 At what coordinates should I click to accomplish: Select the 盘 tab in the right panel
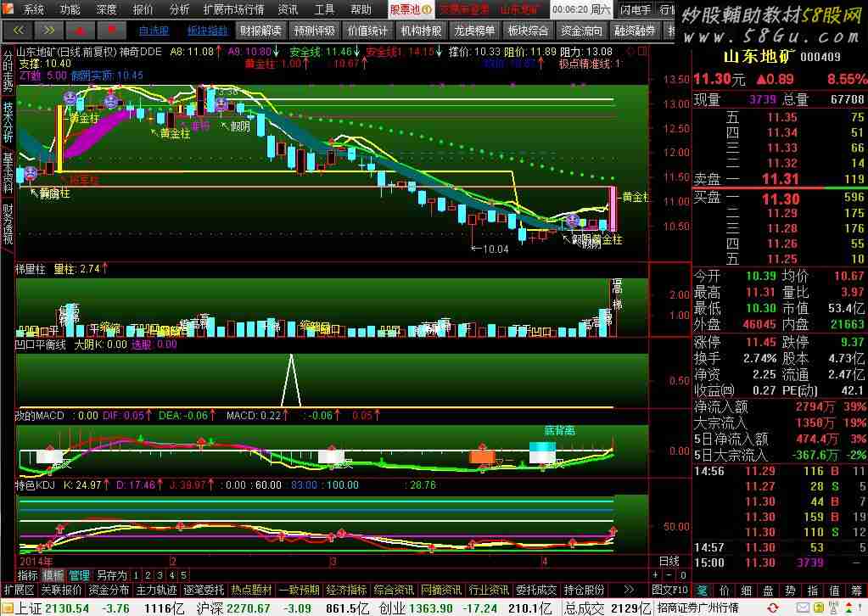[x=769, y=591]
